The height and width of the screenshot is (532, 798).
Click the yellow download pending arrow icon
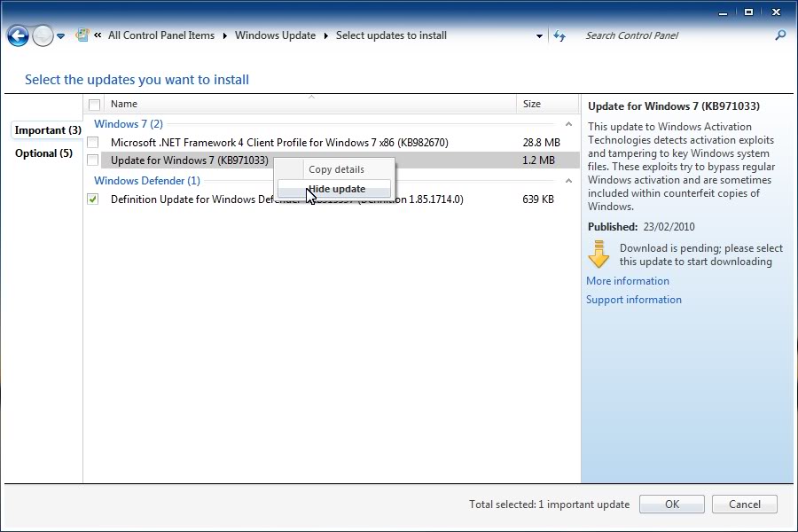(x=597, y=254)
